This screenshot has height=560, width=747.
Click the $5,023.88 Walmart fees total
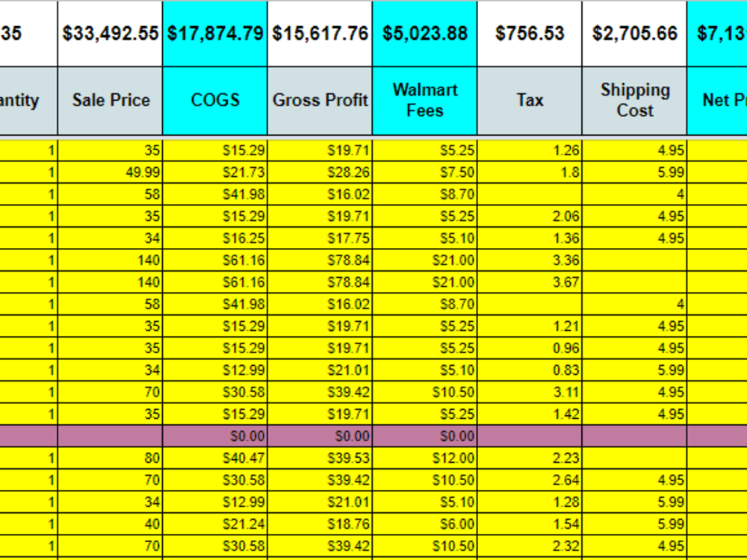pyautogui.click(x=424, y=34)
